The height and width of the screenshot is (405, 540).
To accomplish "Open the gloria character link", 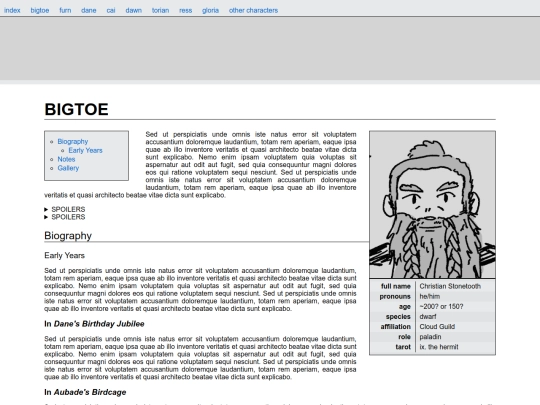I will [x=210, y=10].
